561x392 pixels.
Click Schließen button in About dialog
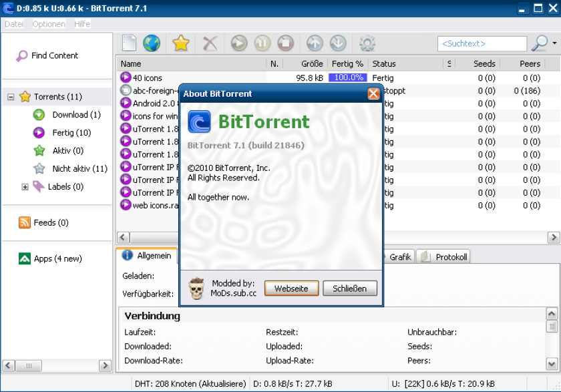[350, 288]
